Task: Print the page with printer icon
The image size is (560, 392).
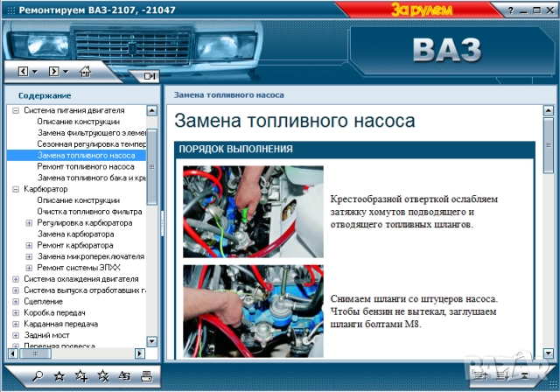Action: pyautogui.click(x=146, y=376)
